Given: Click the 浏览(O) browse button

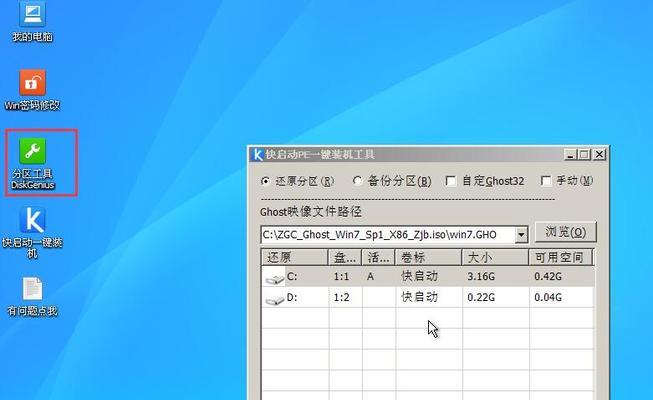Looking at the screenshot, I should point(565,232).
